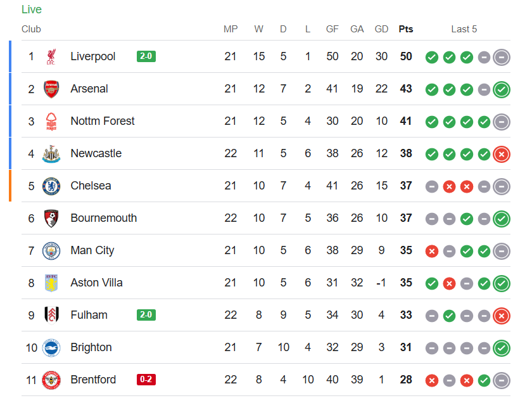The height and width of the screenshot is (398, 532).
Task: Open the Brentford team name link
Action: click(x=93, y=380)
